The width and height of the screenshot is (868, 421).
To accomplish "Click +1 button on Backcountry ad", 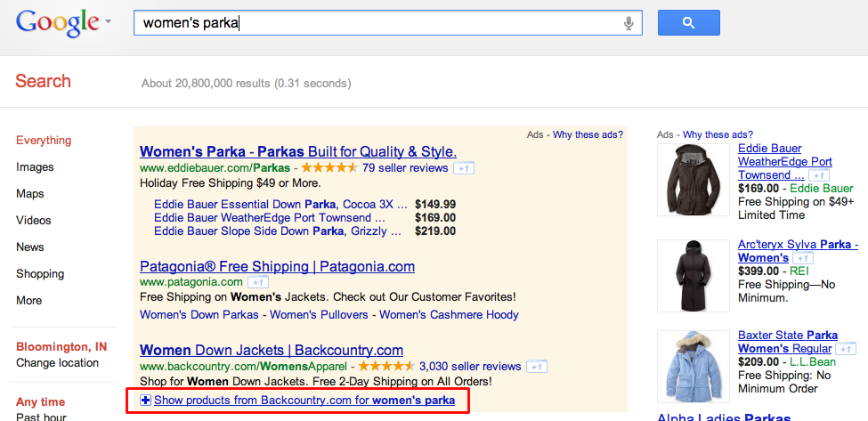I will (x=537, y=366).
